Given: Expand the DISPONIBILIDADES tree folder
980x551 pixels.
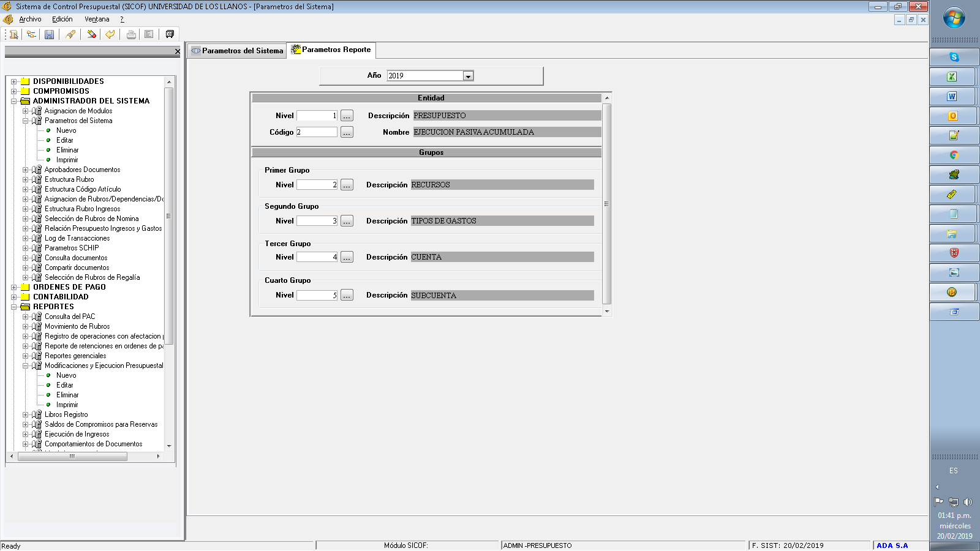Looking at the screenshot, I should click(x=13, y=81).
